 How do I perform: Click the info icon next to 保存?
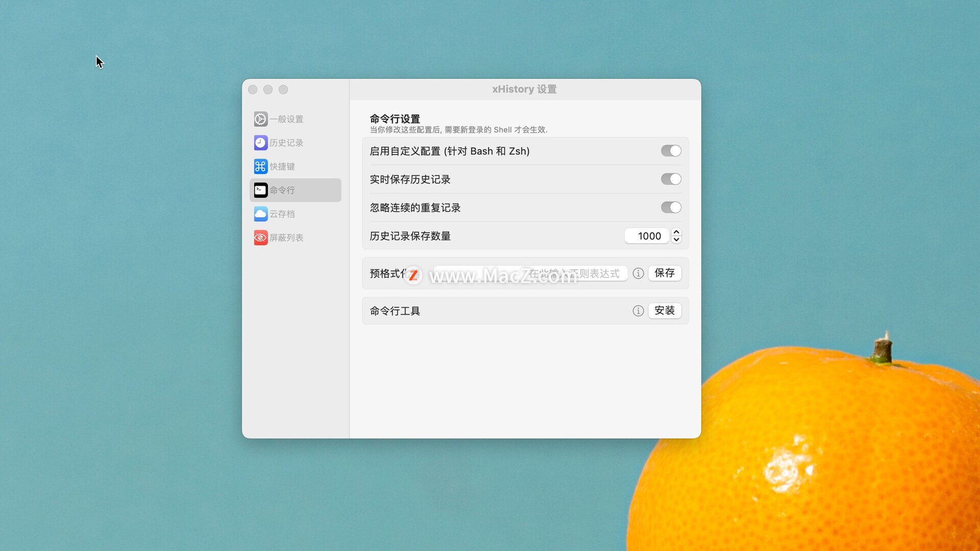point(638,273)
